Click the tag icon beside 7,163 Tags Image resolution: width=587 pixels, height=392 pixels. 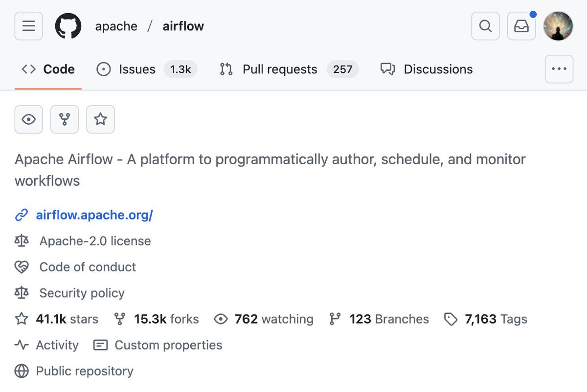451,319
